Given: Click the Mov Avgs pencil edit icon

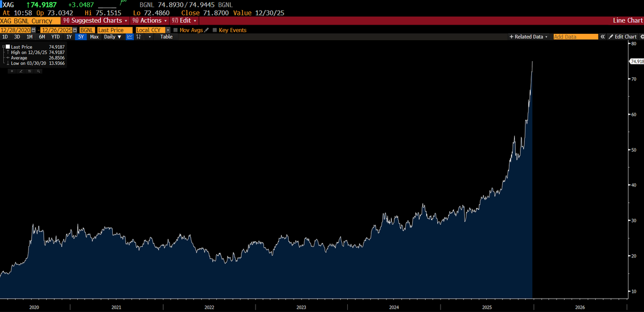Looking at the screenshot, I should (x=207, y=30).
